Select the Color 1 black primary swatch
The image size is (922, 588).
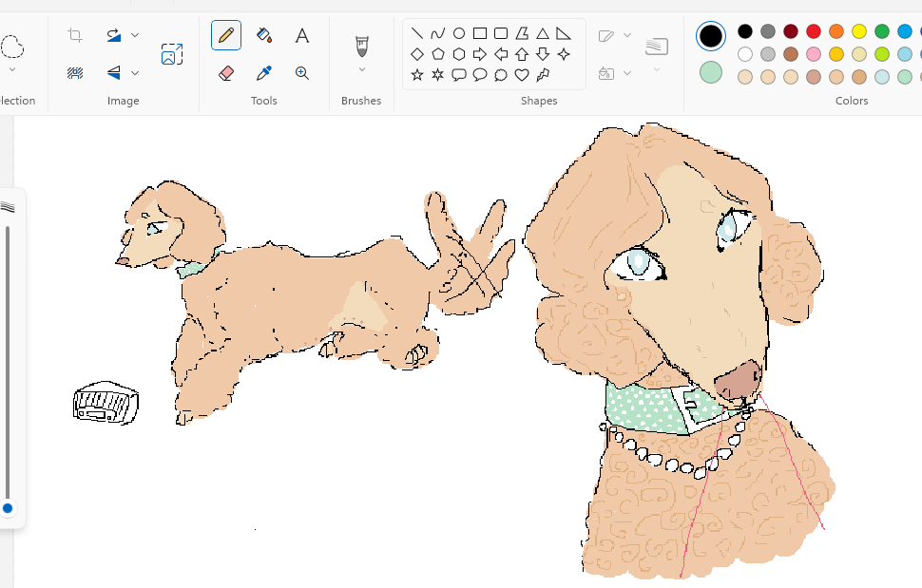710,36
